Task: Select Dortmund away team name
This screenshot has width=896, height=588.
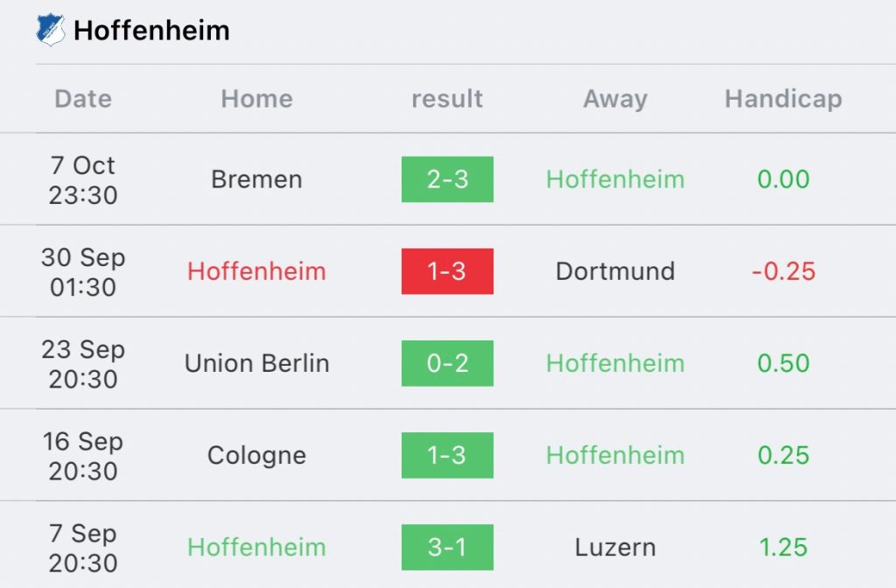Action: (615, 271)
